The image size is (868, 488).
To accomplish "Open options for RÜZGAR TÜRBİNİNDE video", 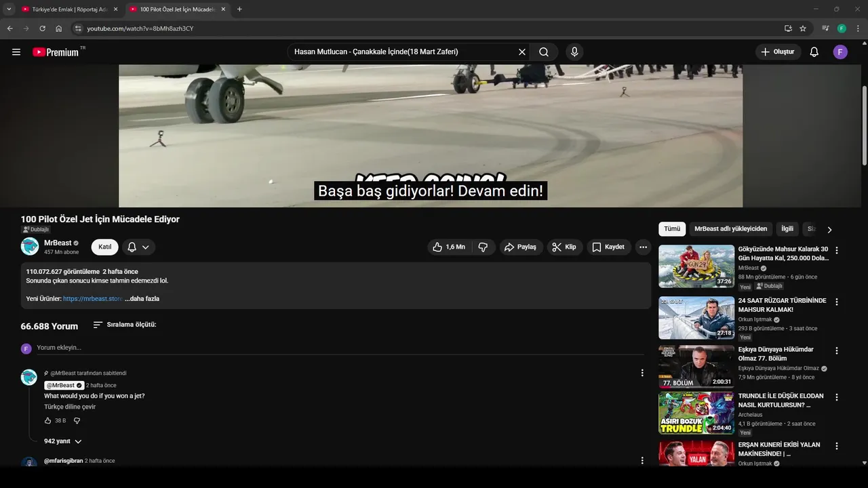I will coord(836,302).
